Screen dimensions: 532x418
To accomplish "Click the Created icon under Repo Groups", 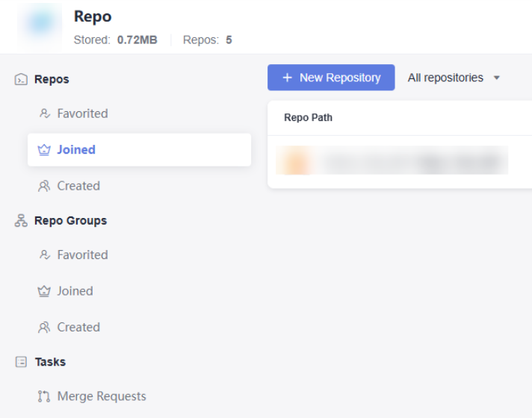I will click(44, 327).
